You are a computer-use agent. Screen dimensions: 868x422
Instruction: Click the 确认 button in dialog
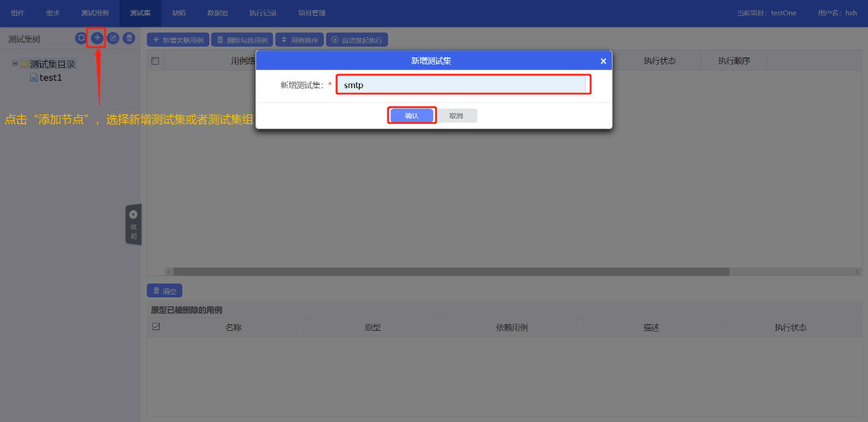(411, 116)
